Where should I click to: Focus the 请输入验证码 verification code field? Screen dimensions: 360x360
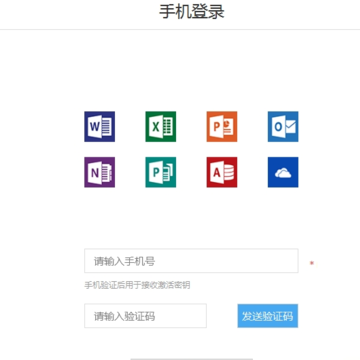tap(145, 316)
